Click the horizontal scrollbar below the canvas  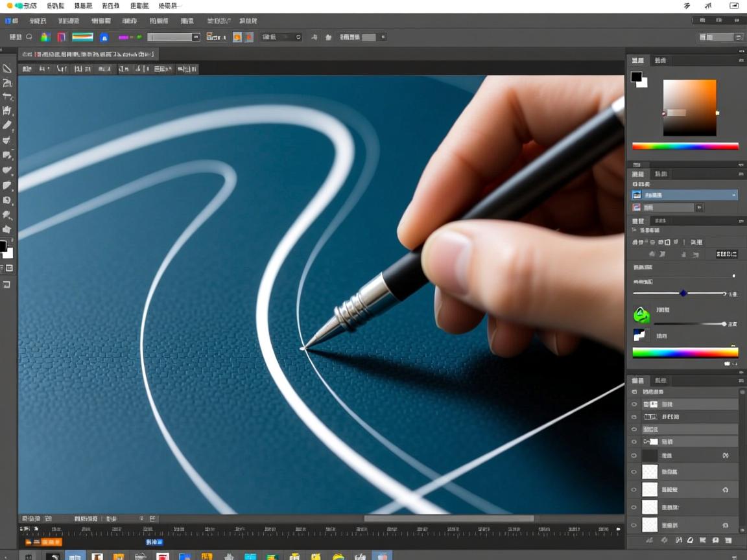(x=449, y=519)
